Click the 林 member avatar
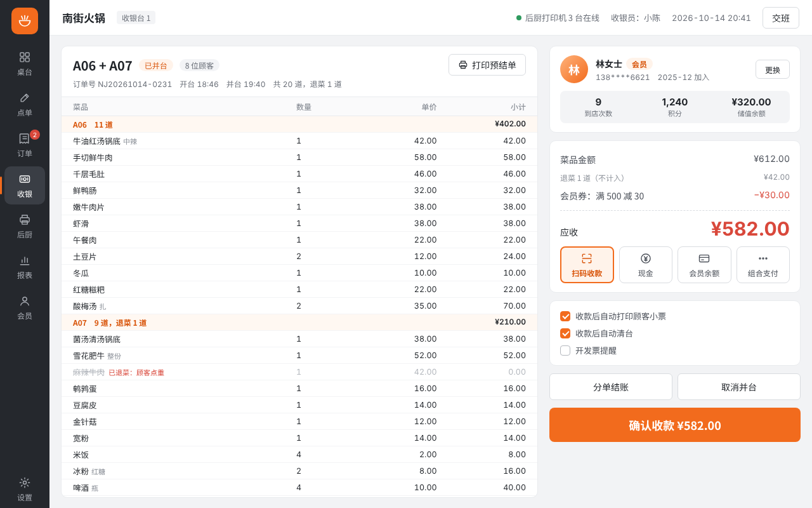This screenshot has width=812, height=508. click(x=574, y=69)
